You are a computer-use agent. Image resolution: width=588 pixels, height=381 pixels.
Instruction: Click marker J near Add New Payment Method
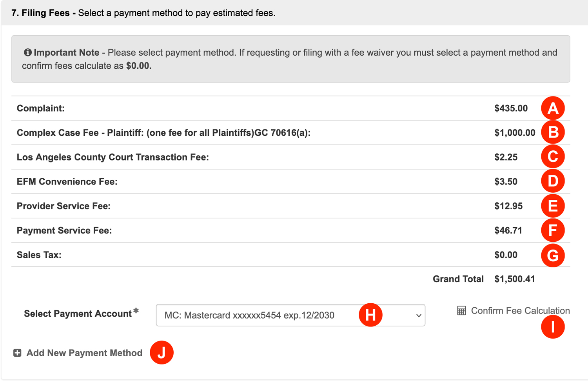pyautogui.click(x=162, y=352)
